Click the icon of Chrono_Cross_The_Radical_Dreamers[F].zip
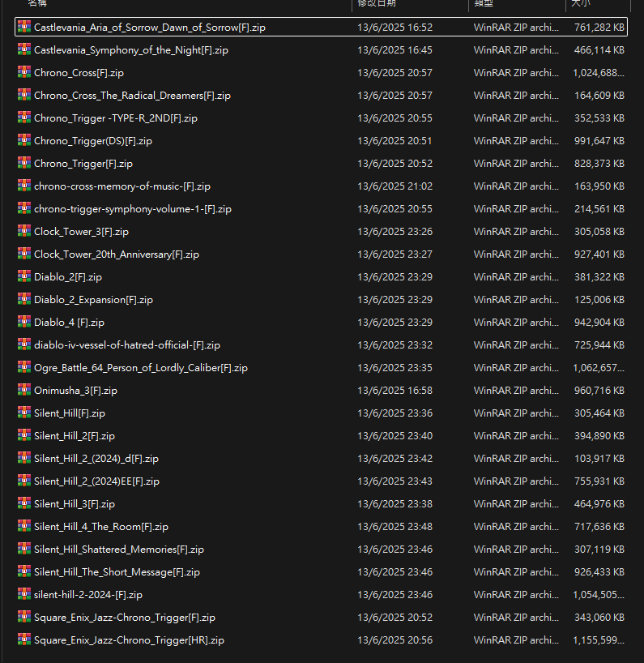Screen dimensions: 644x663 pos(24,95)
